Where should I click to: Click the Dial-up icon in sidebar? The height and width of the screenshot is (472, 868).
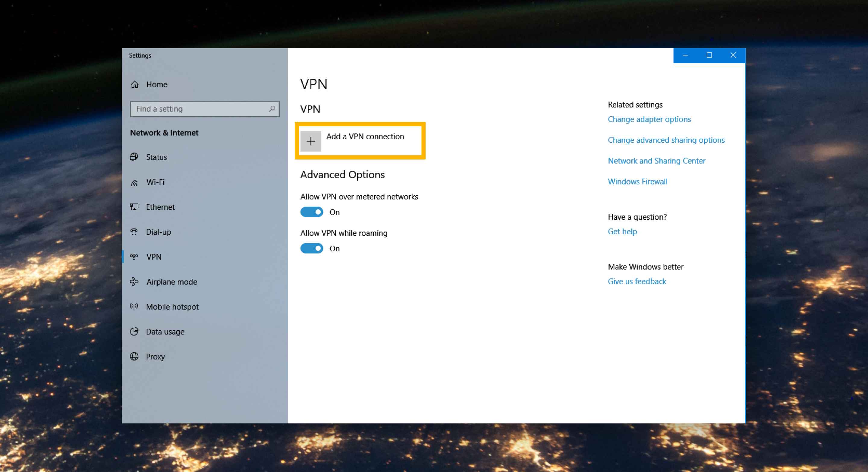coord(135,231)
